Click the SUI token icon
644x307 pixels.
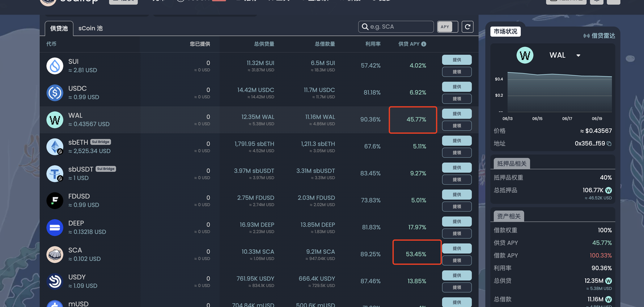click(x=55, y=66)
